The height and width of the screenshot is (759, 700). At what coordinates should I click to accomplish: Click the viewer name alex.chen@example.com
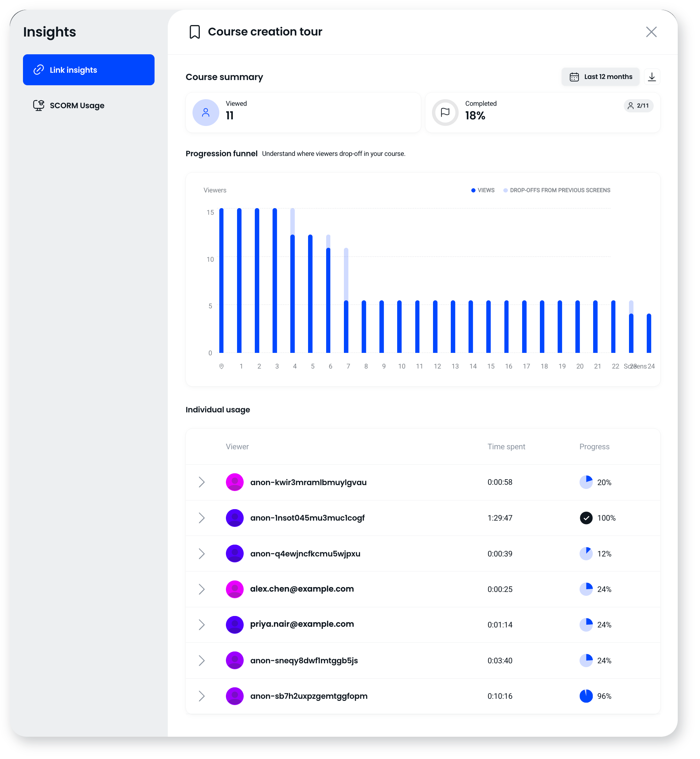click(302, 589)
